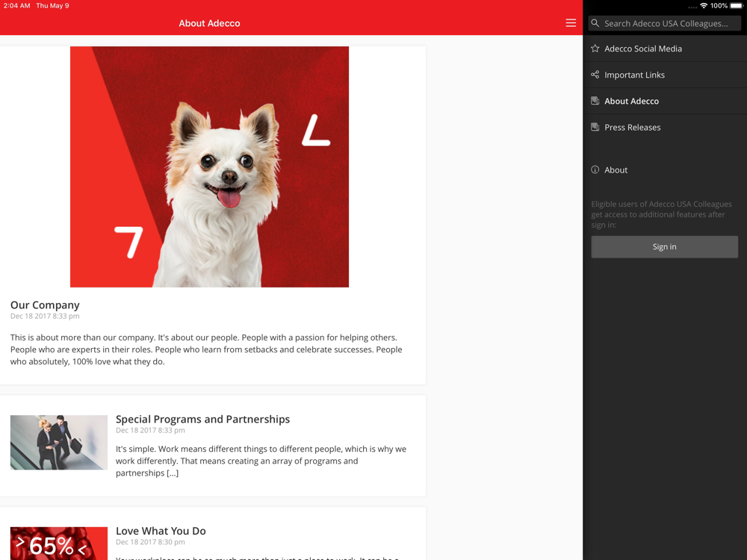The height and width of the screenshot is (560, 747).
Task: Click the Our Company date Dec 18 2017 8:33 pm
Action: coord(45,316)
